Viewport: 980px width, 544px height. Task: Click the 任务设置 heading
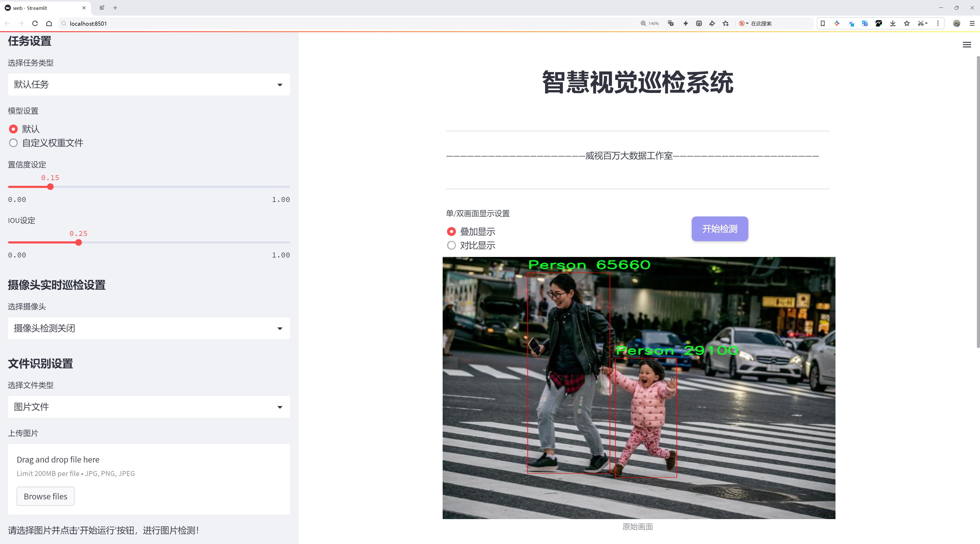click(x=30, y=41)
